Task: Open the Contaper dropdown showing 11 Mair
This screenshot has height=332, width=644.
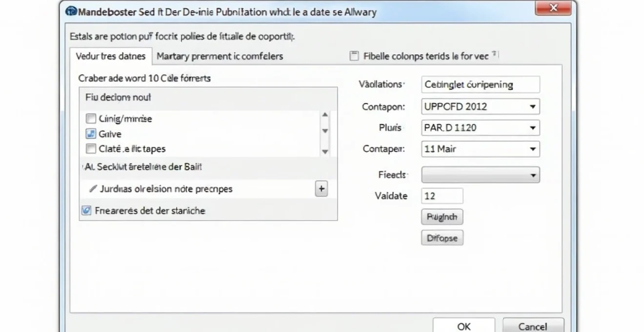Action: click(480, 149)
